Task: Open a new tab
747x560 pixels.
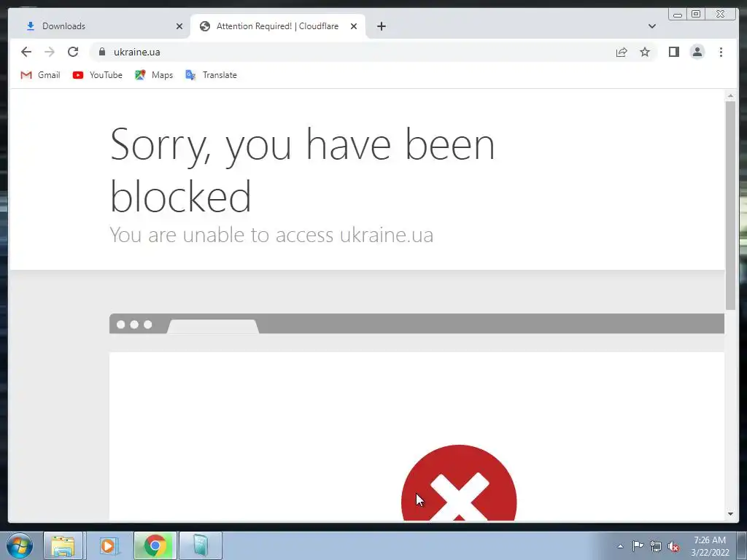Action: pyautogui.click(x=381, y=26)
